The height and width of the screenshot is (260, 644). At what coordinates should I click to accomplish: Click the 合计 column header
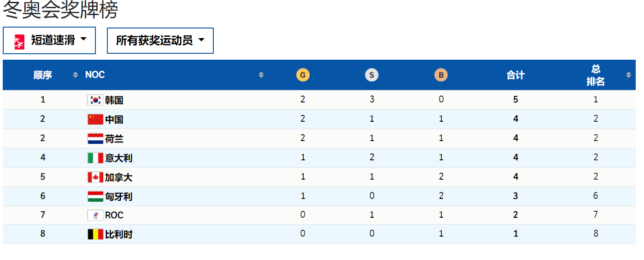516,75
